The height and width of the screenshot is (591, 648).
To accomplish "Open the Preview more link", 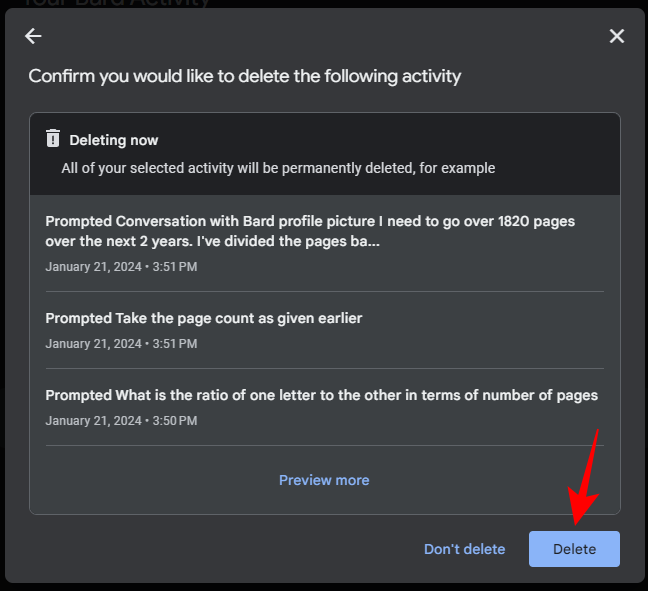I will (x=324, y=480).
